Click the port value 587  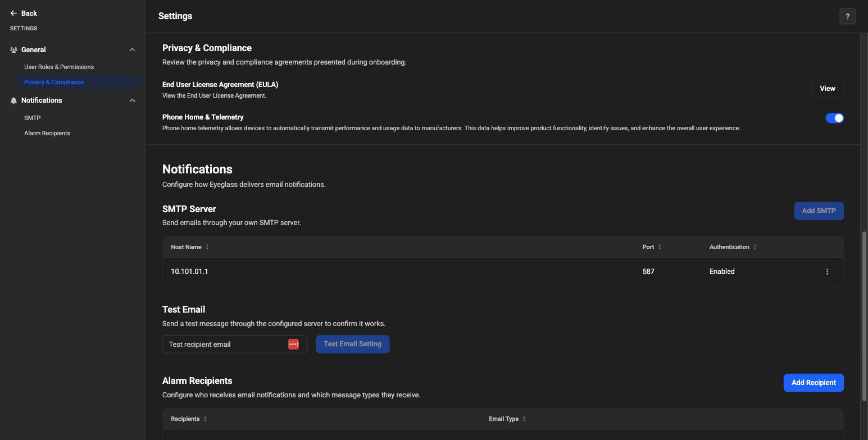point(648,272)
